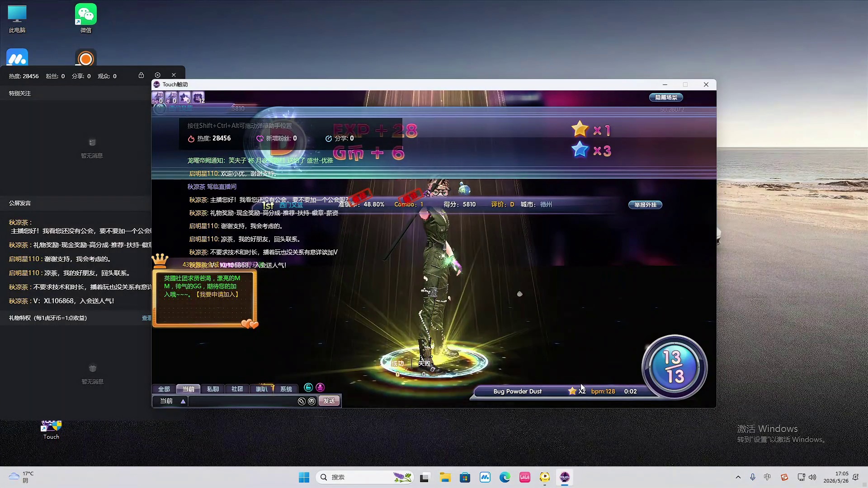This screenshot has width=868, height=488.
Task: Switch to the 喇叭 chat tab
Action: click(261, 389)
